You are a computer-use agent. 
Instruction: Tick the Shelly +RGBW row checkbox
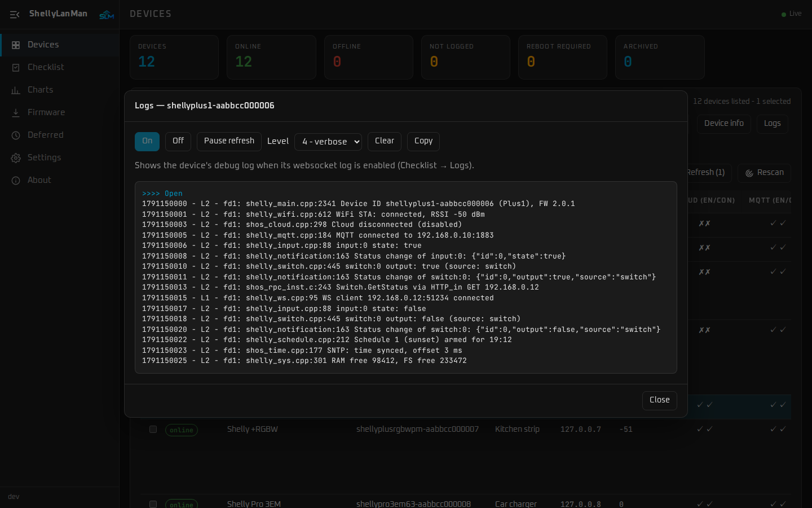pos(153,430)
